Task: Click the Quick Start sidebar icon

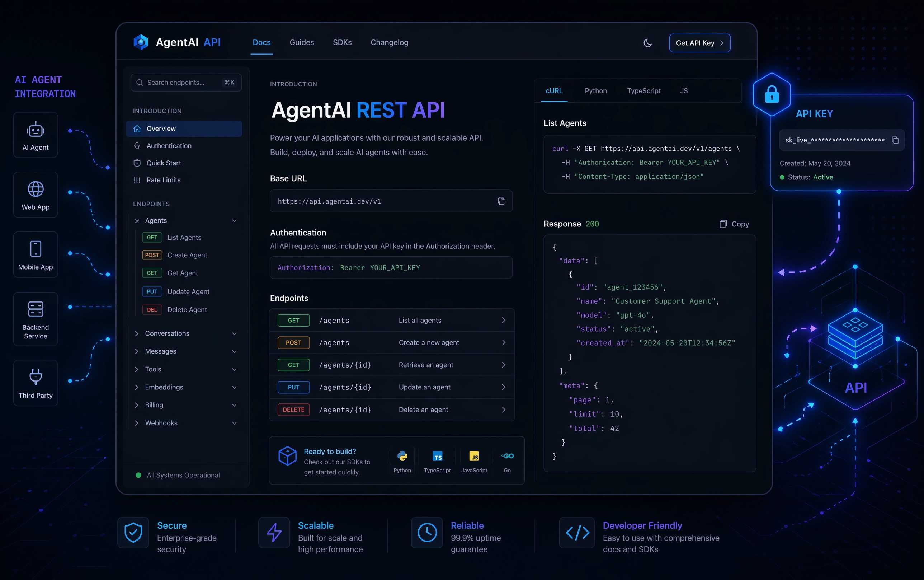Action: 137,163
